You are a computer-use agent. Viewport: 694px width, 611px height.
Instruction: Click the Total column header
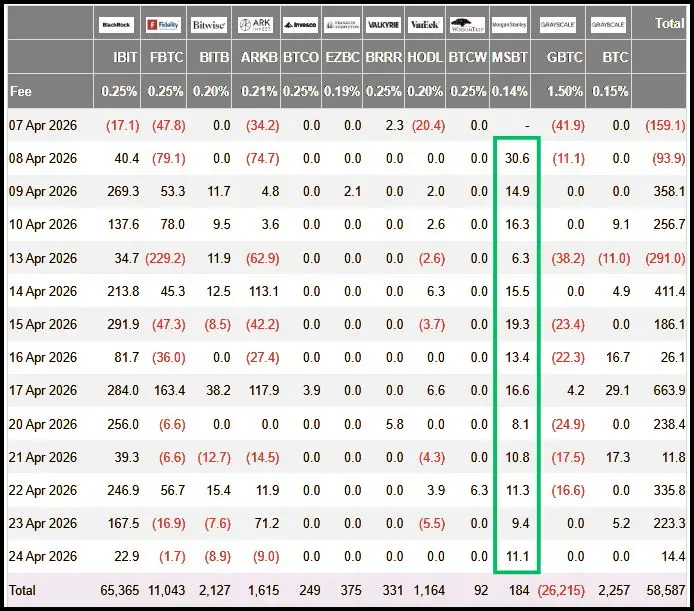click(x=669, y=23)
